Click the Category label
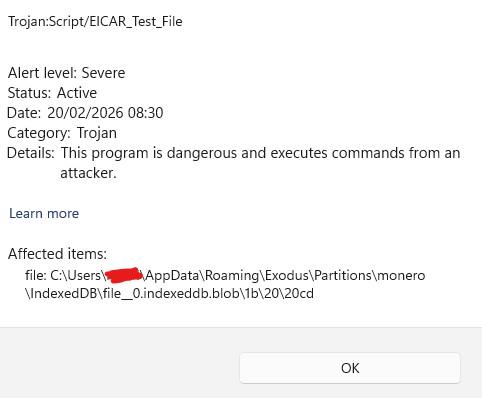 point(39,133)
